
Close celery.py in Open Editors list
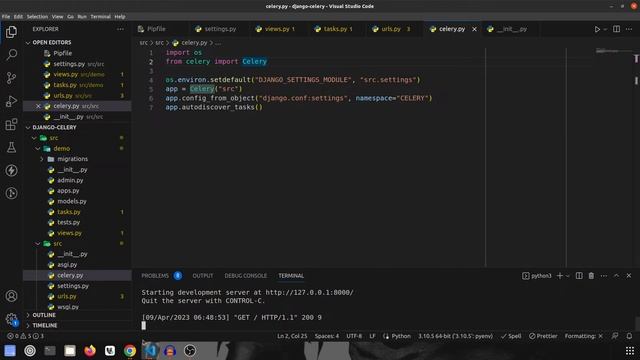(x=38, y=106)
